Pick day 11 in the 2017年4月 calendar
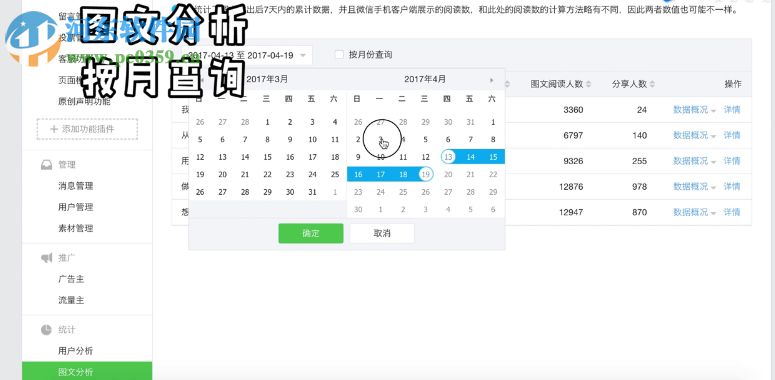 coord(403,157)
